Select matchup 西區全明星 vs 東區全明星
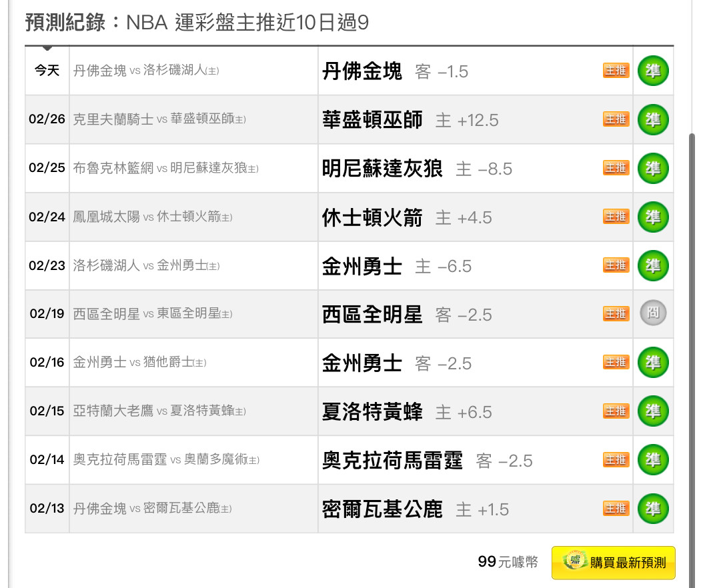 (153, 313)
